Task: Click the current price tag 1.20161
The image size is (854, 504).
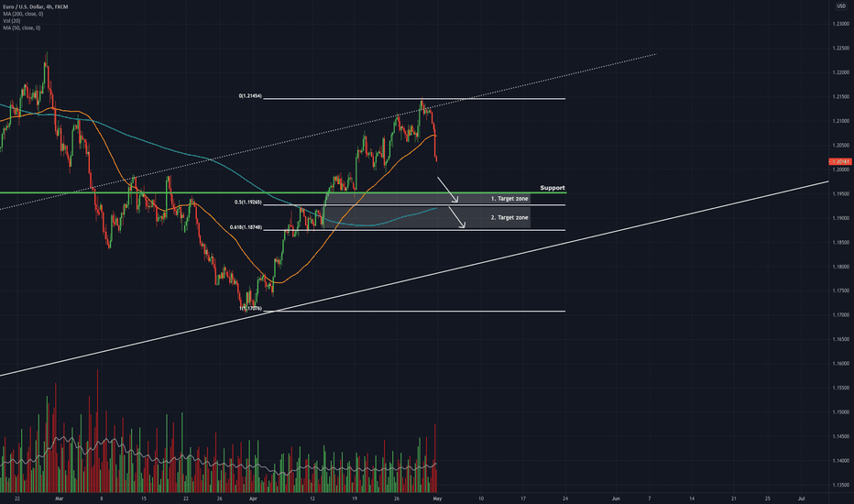Action: tap(840, 162)
